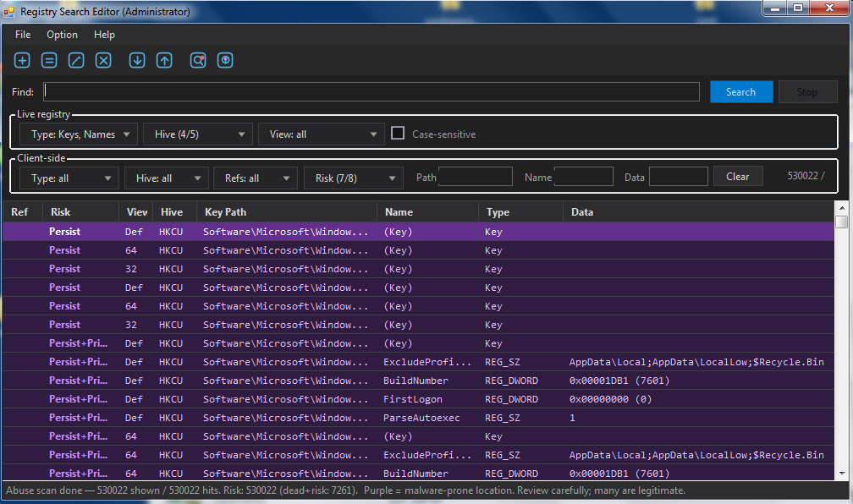Open the Option menu
This screenshot has height=504, width=853.
pyautogui.click(x=62, y=35)
